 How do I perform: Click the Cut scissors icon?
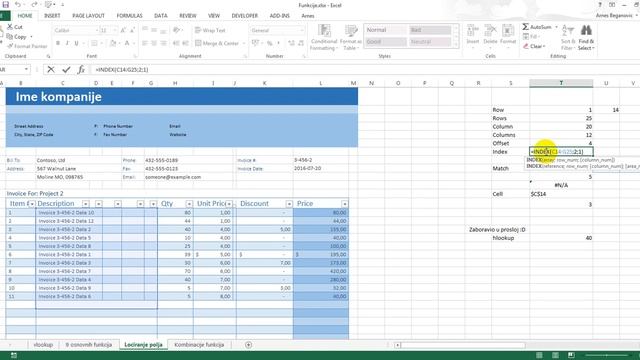tap(10, 27)
